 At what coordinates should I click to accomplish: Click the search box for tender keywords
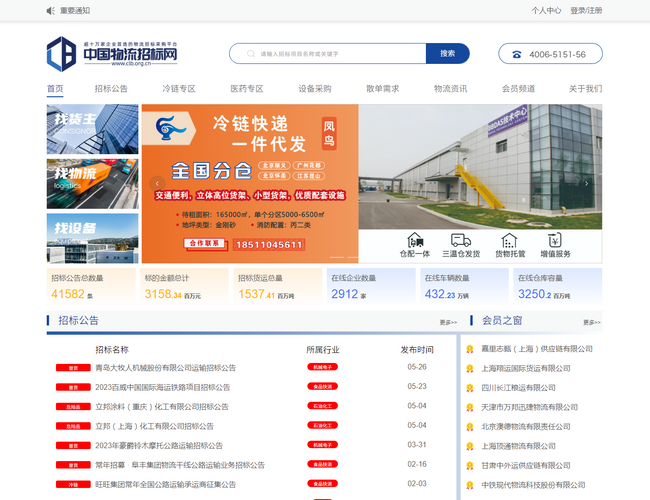(x=335, y=54)
